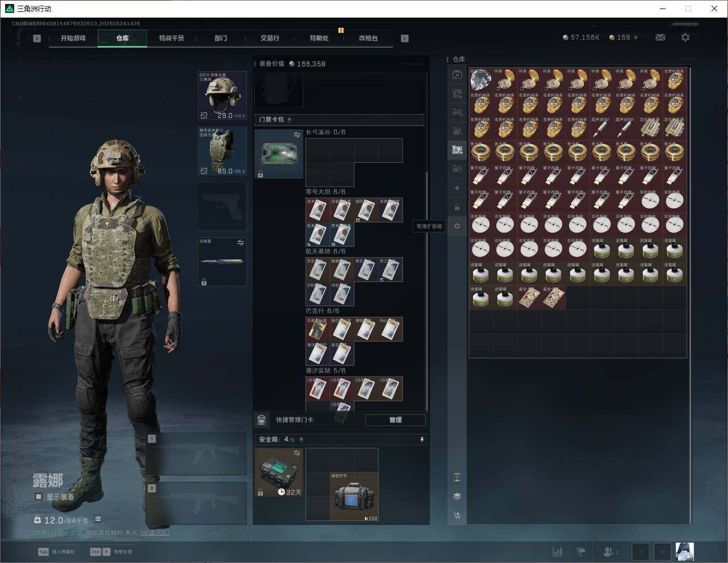Click the quick keycard management icon
The height and width of the screenshot is (563, 728).
(x=261, y=420)
